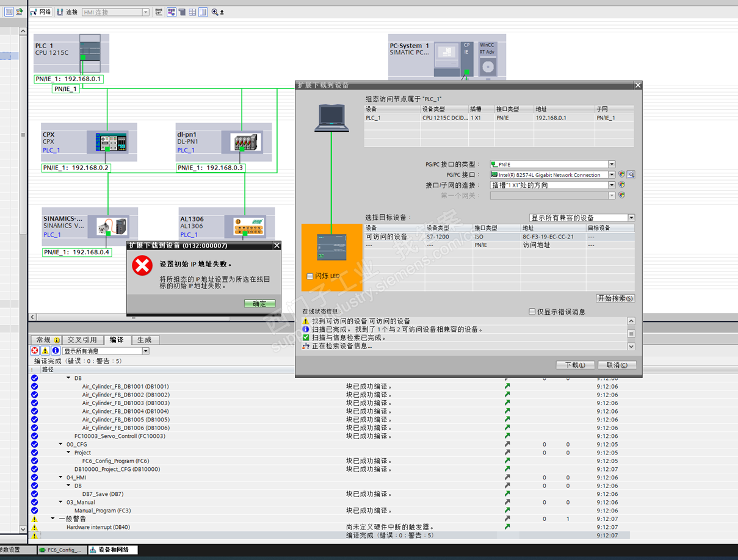The height and width of the screenshot is (560, 738).
Task: Click the split pane icon in network toolbar
Action: 203,12
